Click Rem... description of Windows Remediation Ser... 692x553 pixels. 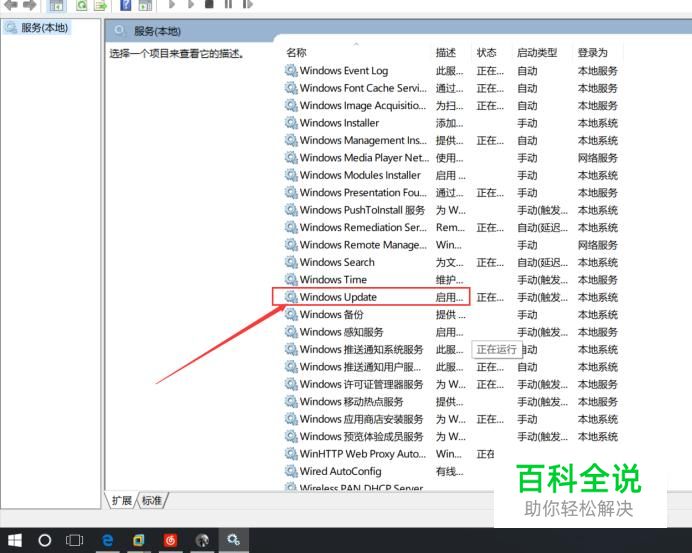pyautogui.click(x=450, y=228)
